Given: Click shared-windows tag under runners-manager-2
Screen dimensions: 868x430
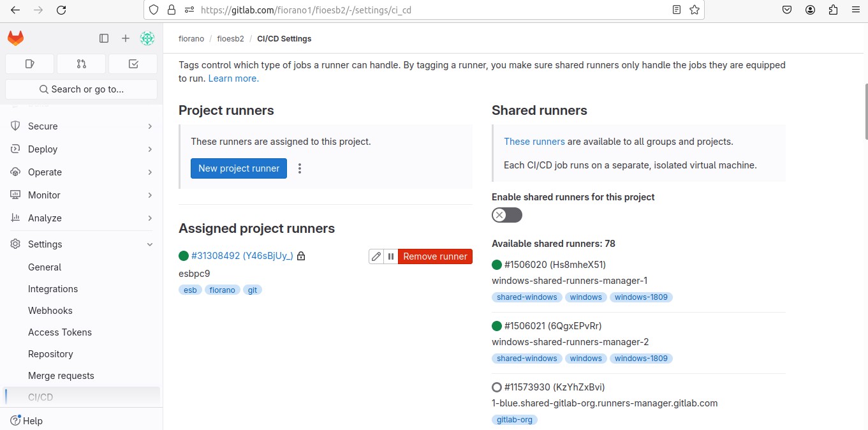Looking at the screenshot, I should coord(527,359).
